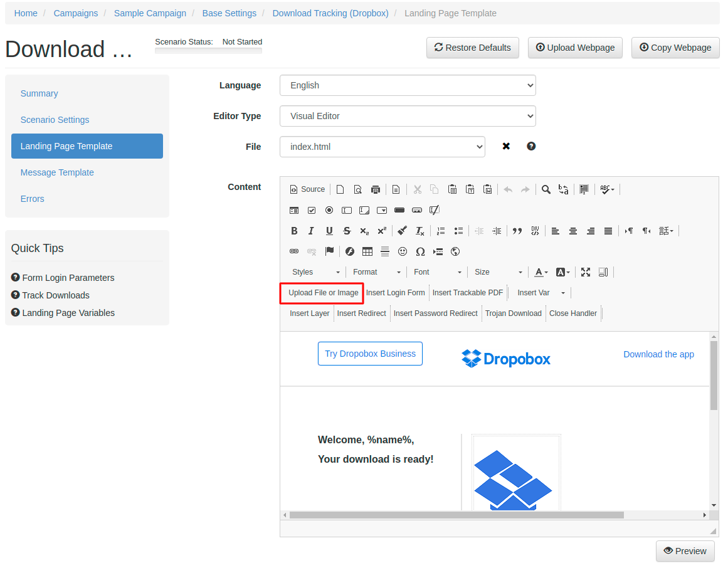The width and height of the screenshot is (728, 563).
Task: Click the help question mark next to File
Action: tap(531, 146)
